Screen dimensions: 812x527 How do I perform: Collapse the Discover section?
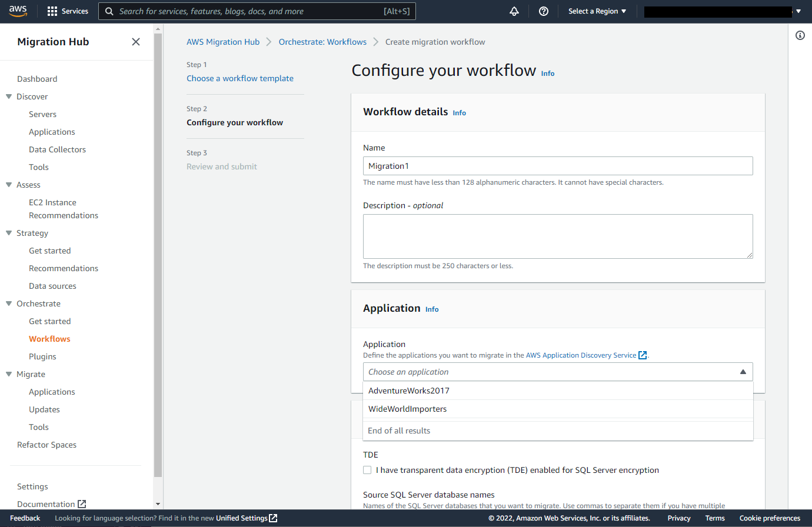click(9, 96)
